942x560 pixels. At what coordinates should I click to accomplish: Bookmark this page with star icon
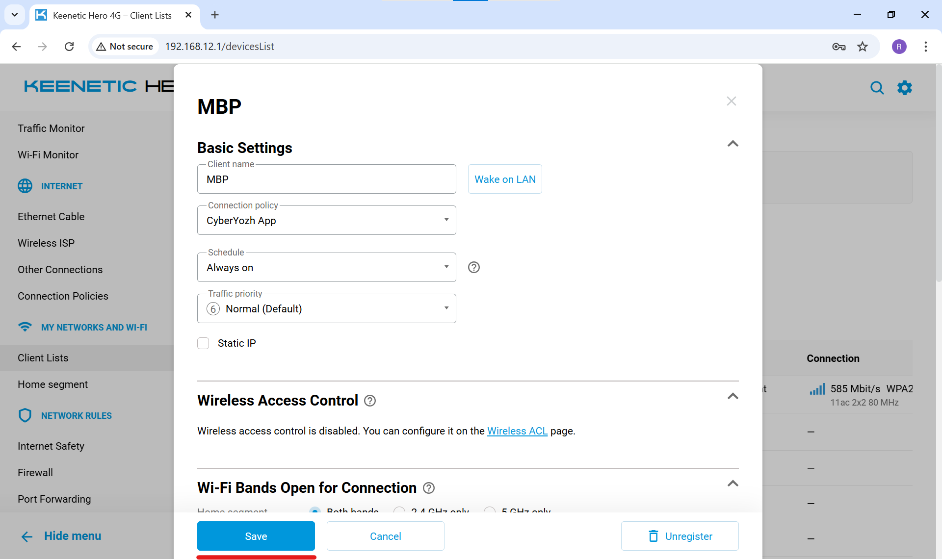tap(863, 47)
